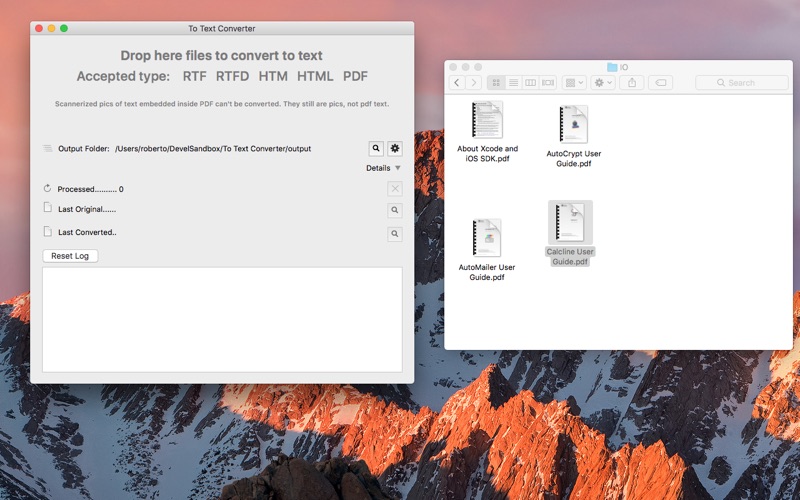
Task: Switch Finder to icon view
Action: 496,83
